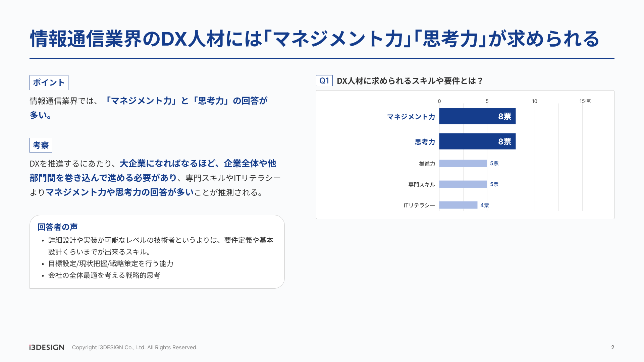Click the chart question title DX人材に求められるスキル
This screenshot has height=362, width=644.
coord(410,81)
